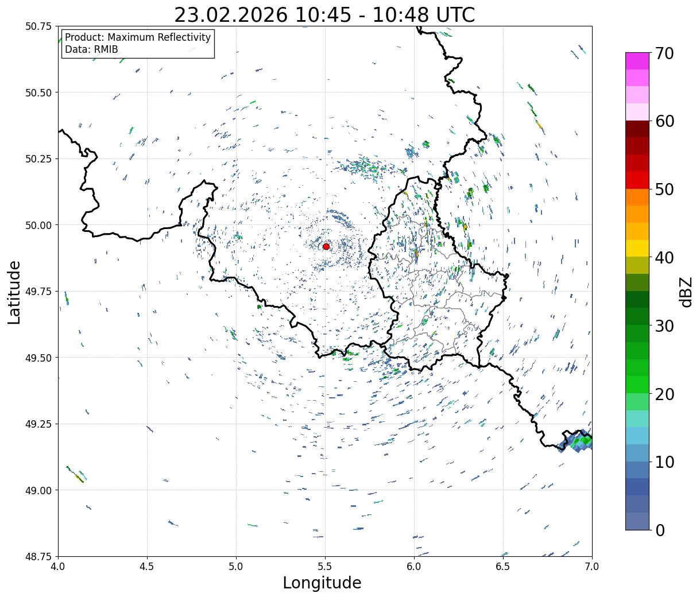The width and height of the screenshot is (700, 597).
Task: Click the colorbar tick label 70
Action: [x=664, y=53]
